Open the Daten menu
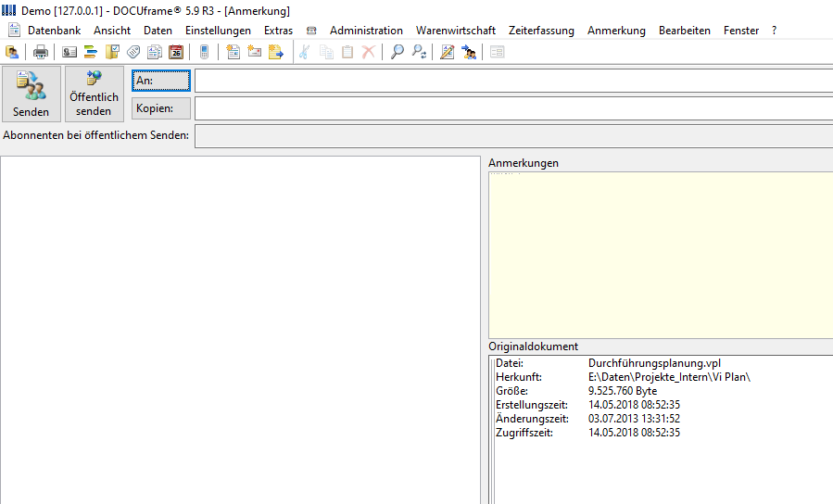 (x=158, y=31)
